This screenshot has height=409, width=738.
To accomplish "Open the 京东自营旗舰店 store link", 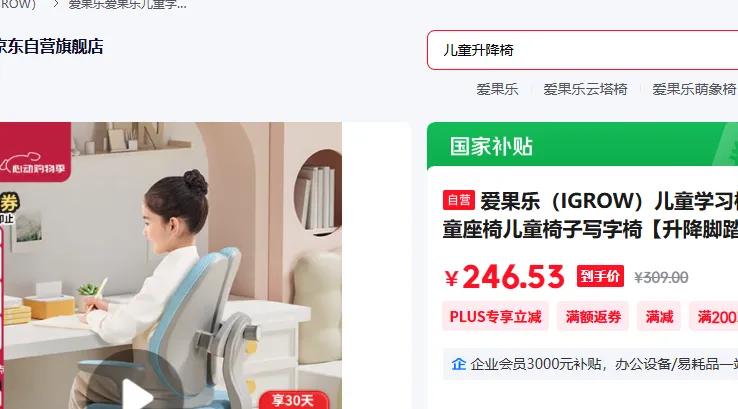I will tap(51, 47).
